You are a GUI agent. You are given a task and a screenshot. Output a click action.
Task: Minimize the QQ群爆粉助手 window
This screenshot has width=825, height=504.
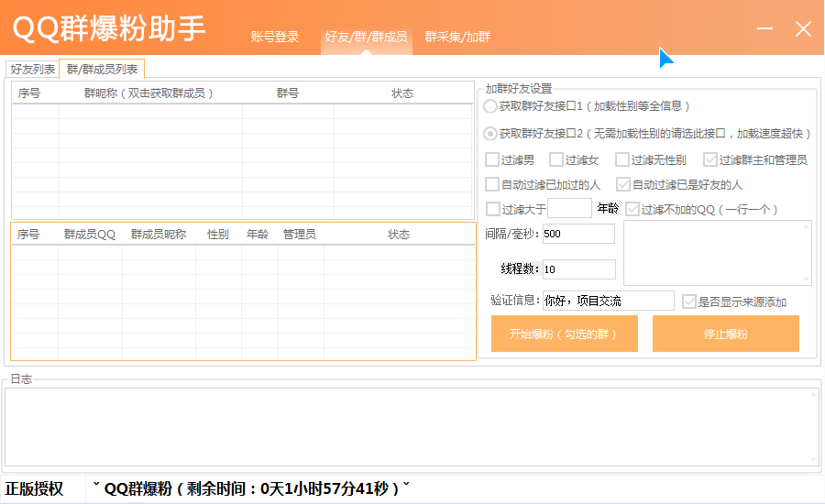point(765,29)
